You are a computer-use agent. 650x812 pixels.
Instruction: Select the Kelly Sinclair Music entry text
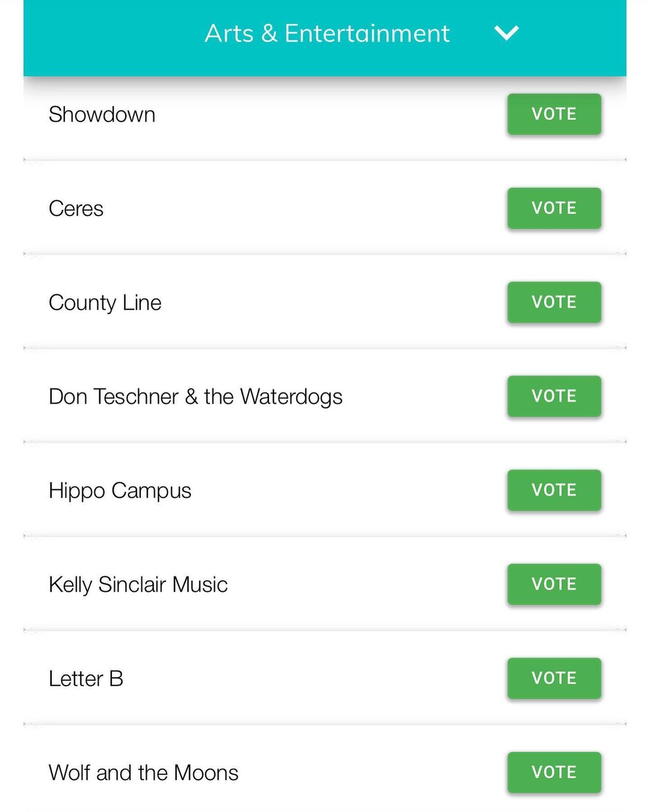138,584
